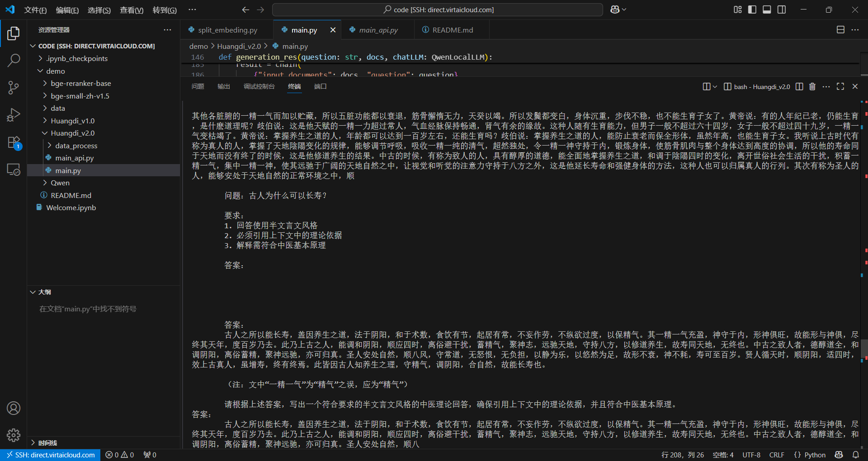Open notifications bell in status bar
Image resolution: width=868 pixels, height=461 pixels.
(x=856, y=455)
